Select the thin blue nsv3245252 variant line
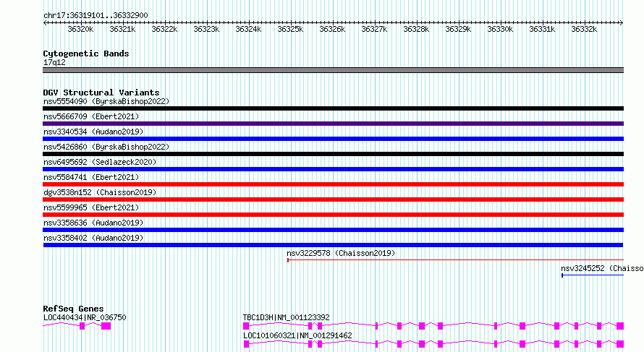644x352 pixels. pyautogui.click(x=593, y=275)
